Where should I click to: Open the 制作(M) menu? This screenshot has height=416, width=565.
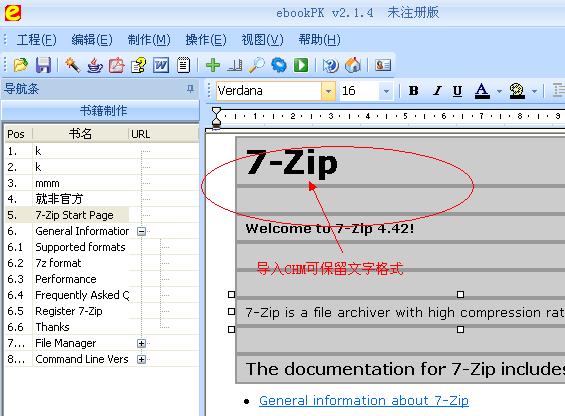click(149, 40)
